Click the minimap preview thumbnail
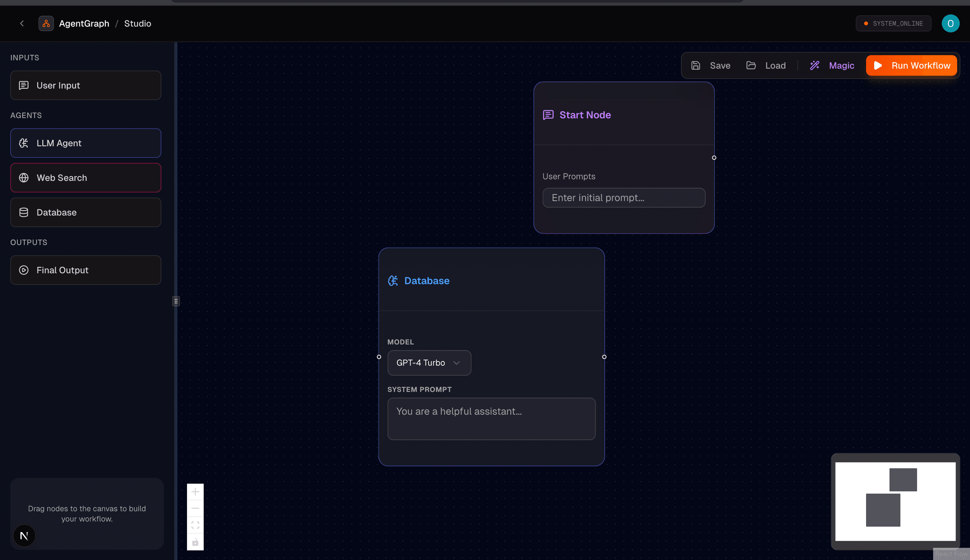This screenshot has height=560, width=970. tap(895, 501)
